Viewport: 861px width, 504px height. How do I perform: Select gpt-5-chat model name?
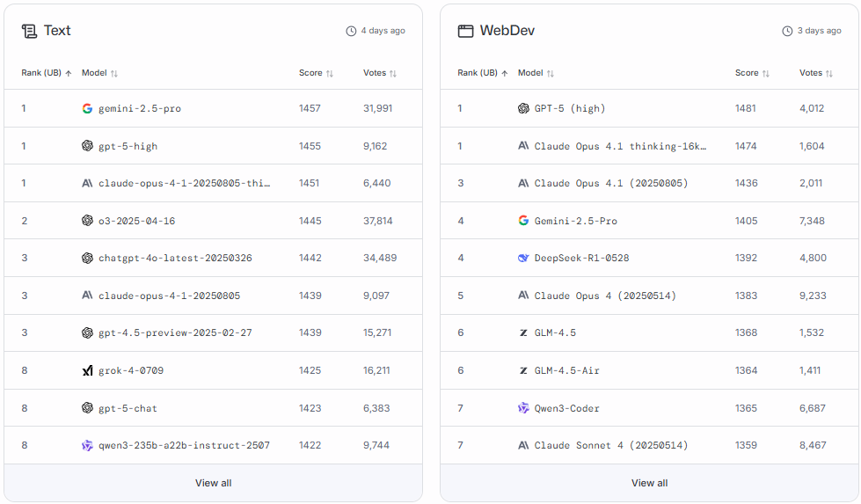tap(128, 408)
